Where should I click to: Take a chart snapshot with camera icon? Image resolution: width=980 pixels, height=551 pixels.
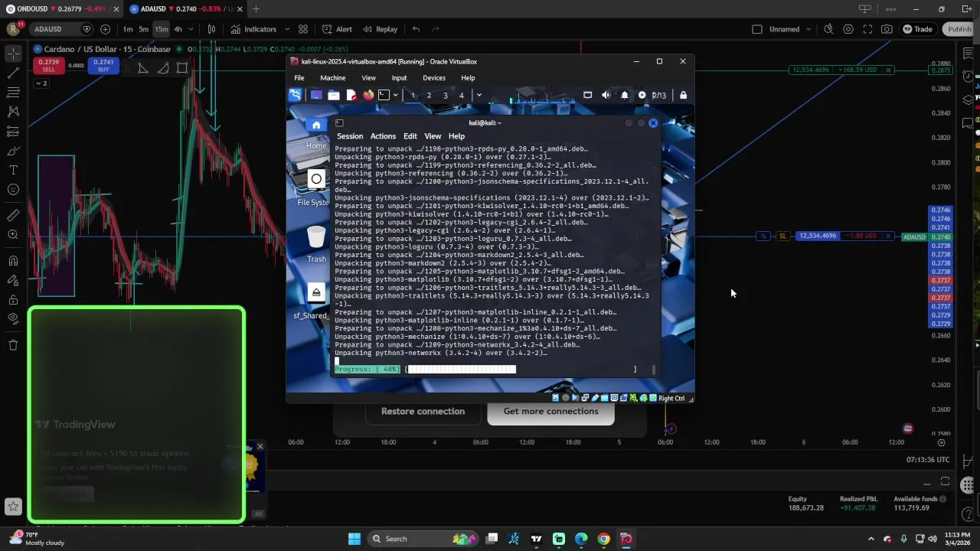click(887, 29)
